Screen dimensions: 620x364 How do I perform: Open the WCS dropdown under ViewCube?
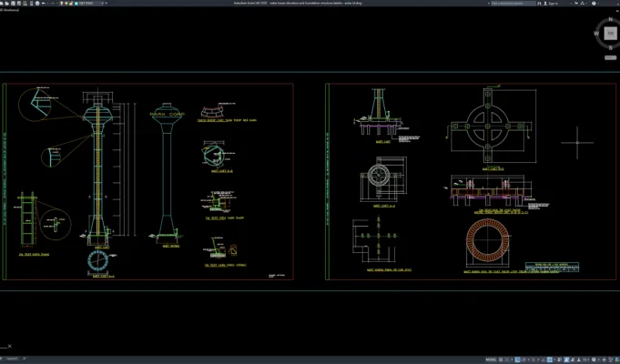(610, 57)
